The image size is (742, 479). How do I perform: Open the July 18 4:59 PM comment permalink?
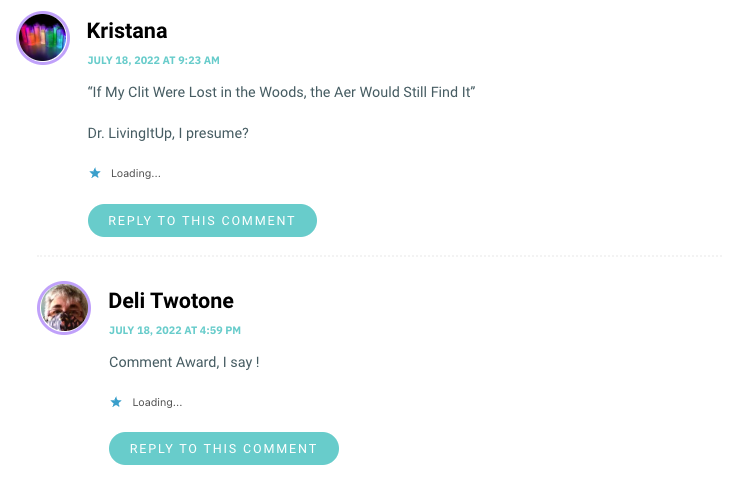[x=175, y=330]
